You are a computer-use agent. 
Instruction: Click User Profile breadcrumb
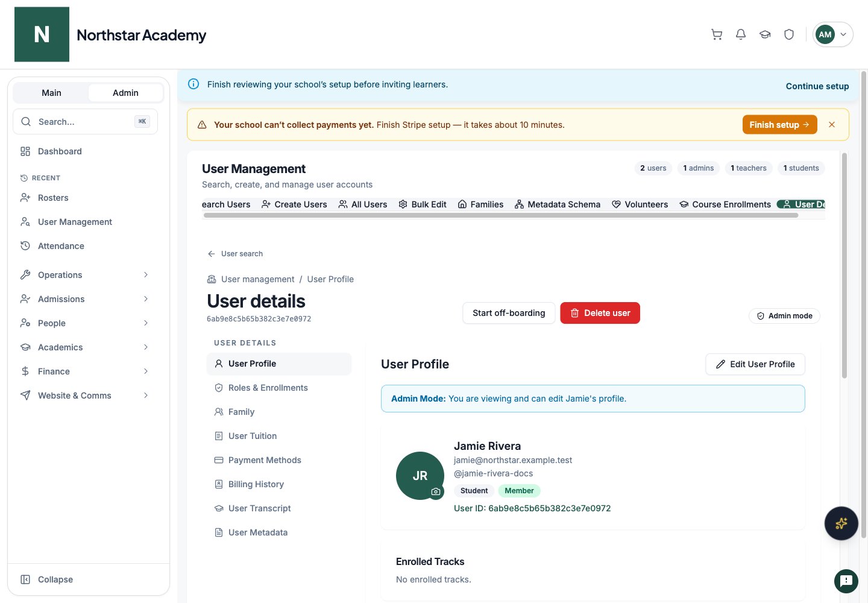(x=330, y=279)
